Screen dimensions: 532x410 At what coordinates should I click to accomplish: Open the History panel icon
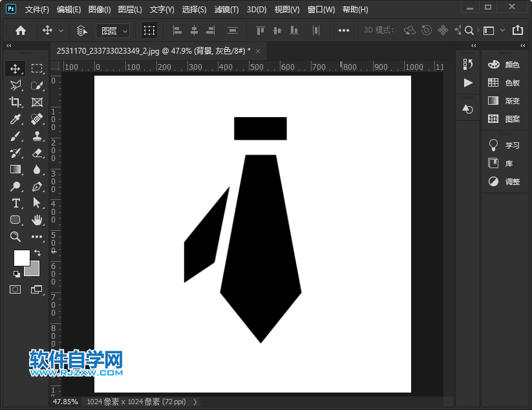(468, 64)
